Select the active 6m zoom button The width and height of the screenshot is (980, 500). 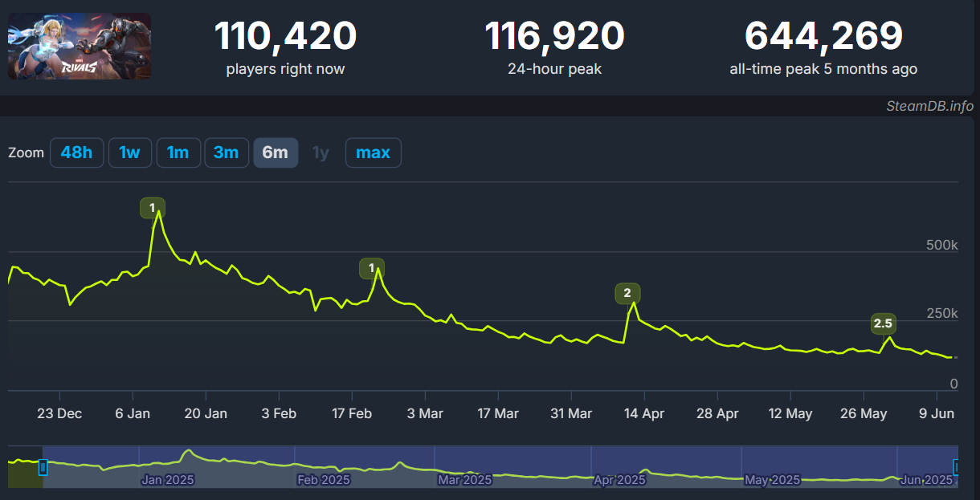point(276,152)
